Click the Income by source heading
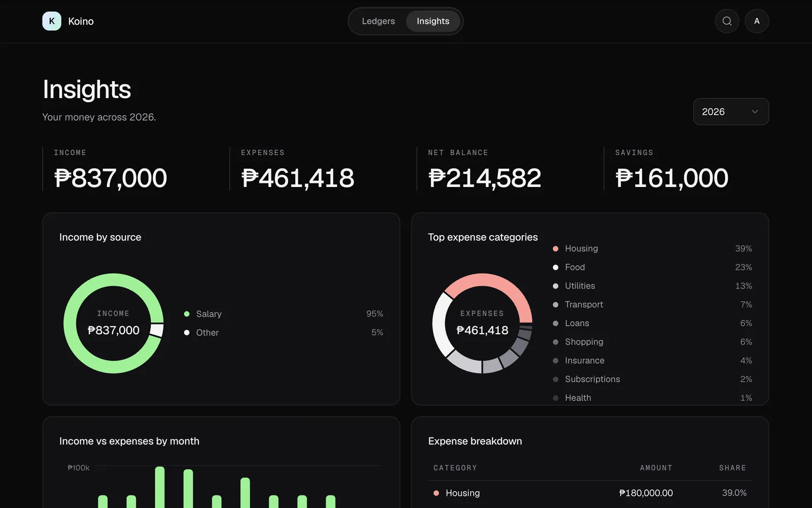 100,237
